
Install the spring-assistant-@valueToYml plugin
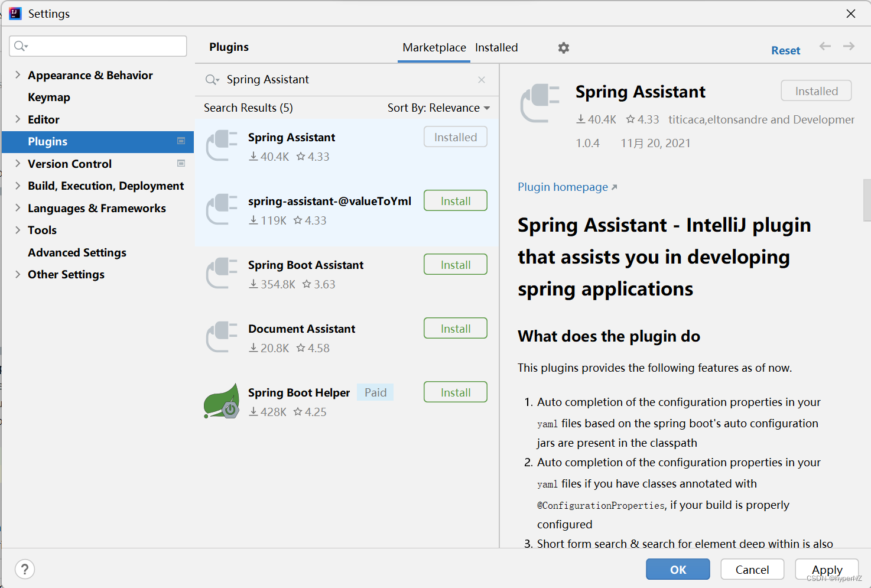456,201
